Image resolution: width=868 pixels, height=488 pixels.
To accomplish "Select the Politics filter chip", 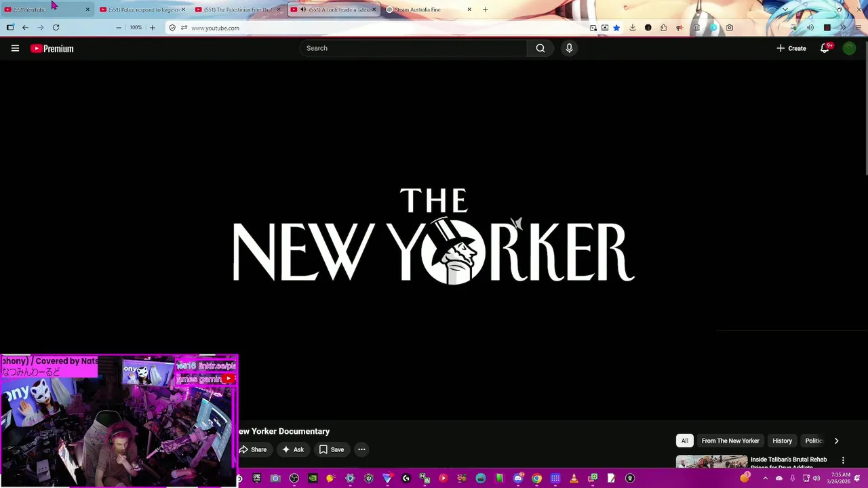I will 813,441.
